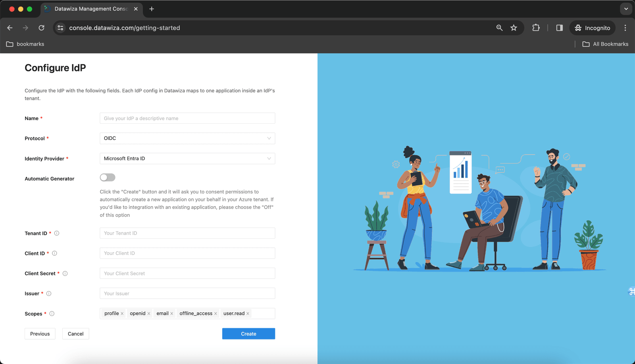Open a new browser tab
The width and height of the screenshot is (635, 364).
coord(152,9)
